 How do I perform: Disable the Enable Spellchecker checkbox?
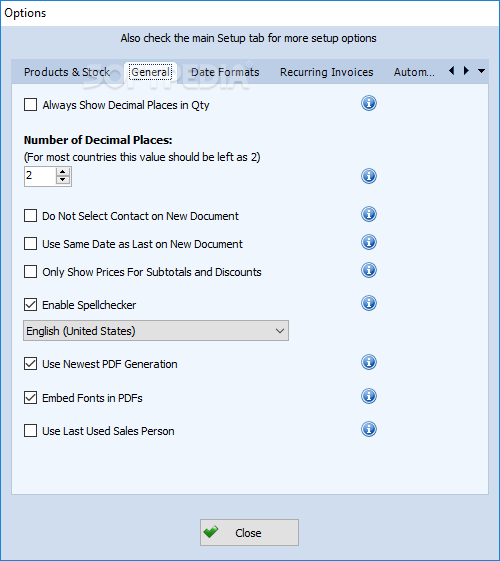(x=30, y=305)
